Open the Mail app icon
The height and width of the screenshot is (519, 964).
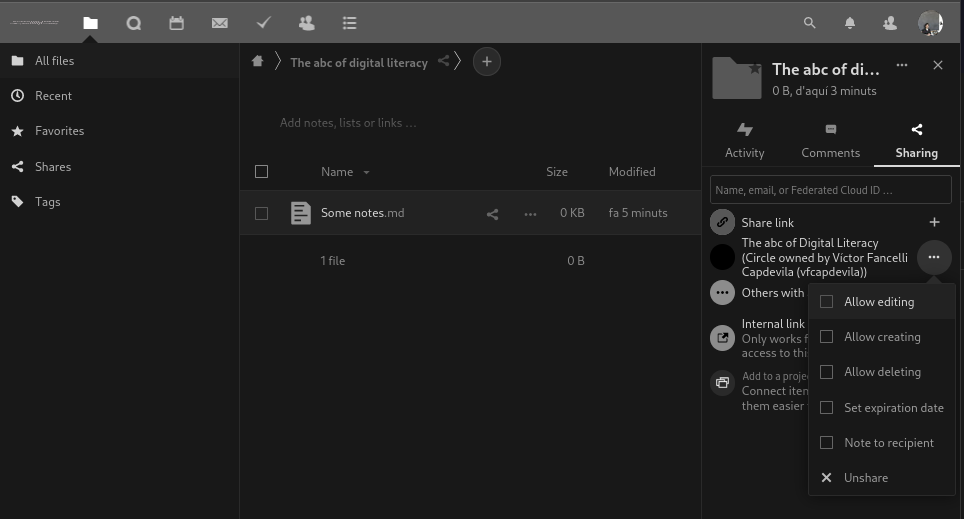click(220, 22)
